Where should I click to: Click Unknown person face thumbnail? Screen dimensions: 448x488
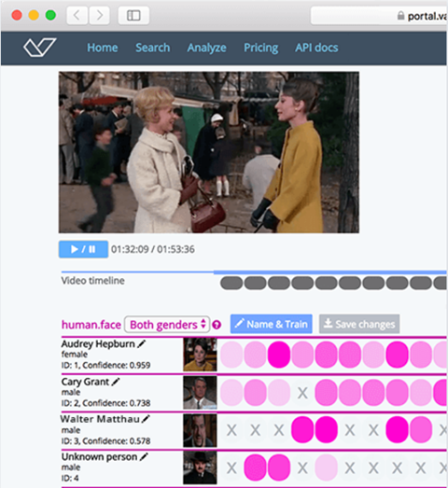click(x=200, y=467)
